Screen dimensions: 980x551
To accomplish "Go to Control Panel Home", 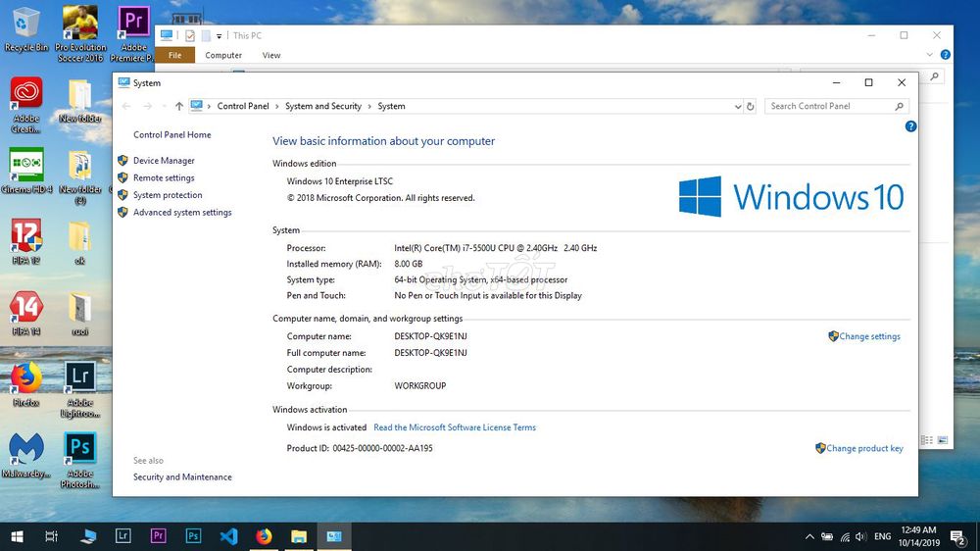I will [171, 134].
